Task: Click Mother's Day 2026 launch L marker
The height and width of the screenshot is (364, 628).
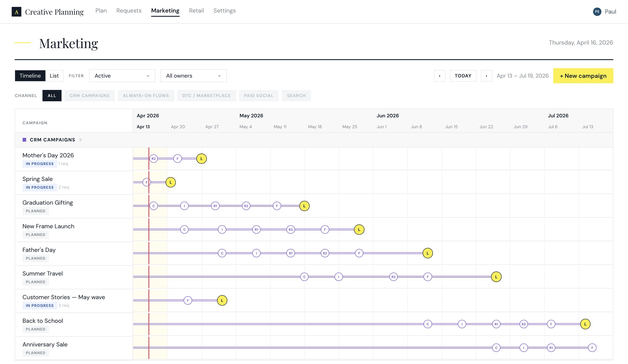Action: click(x=202, y=159)
